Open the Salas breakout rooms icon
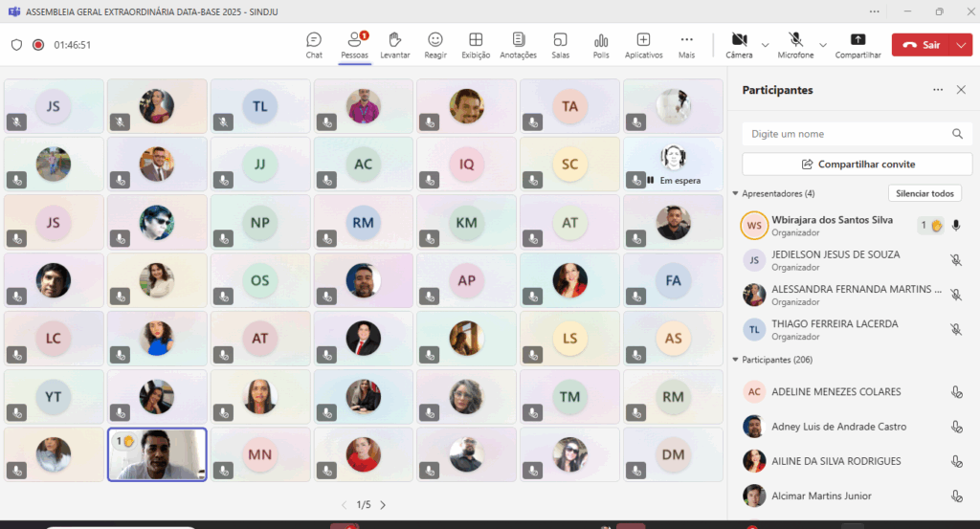The height and width of the screenshot is (529, 980). 560,44
